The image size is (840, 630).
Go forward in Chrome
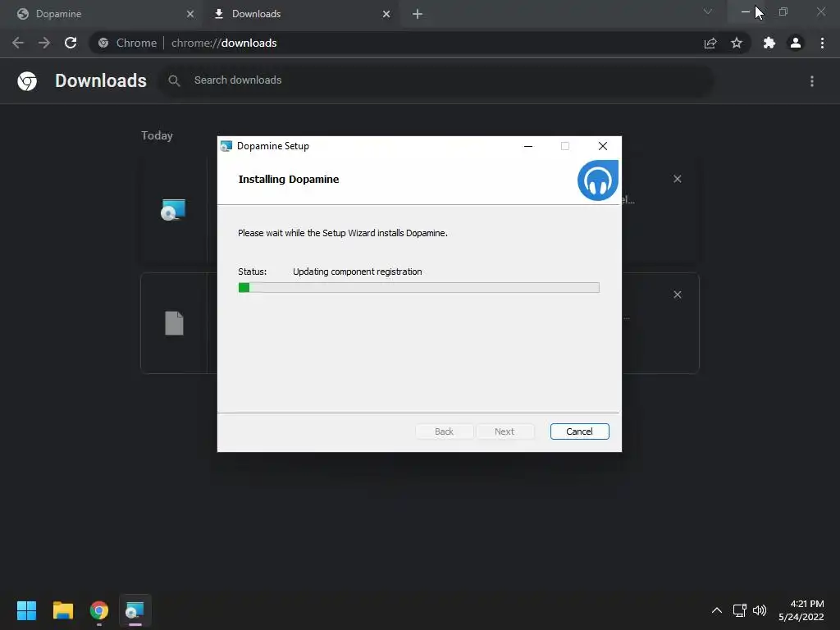(x=44, y=43)
